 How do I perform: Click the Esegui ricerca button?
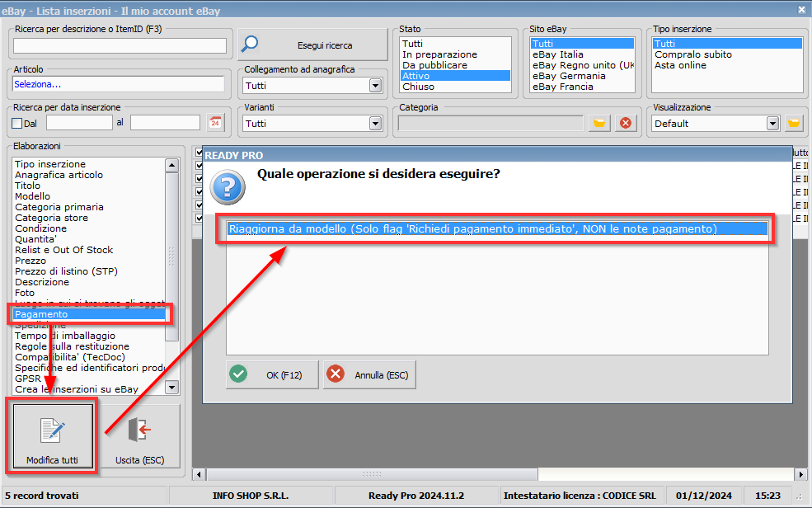point(312,45)
